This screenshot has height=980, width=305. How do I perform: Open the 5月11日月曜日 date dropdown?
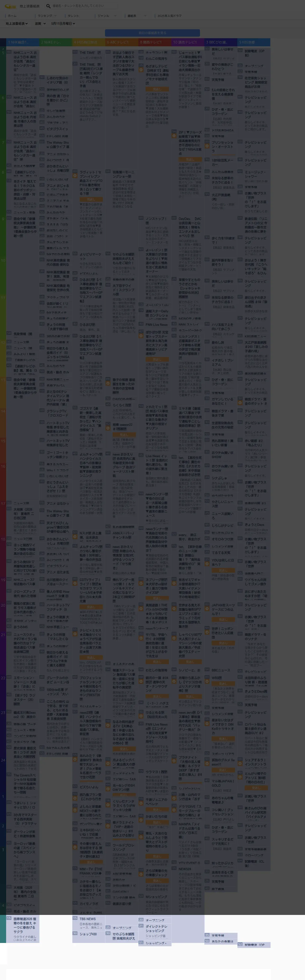[63, 24]
